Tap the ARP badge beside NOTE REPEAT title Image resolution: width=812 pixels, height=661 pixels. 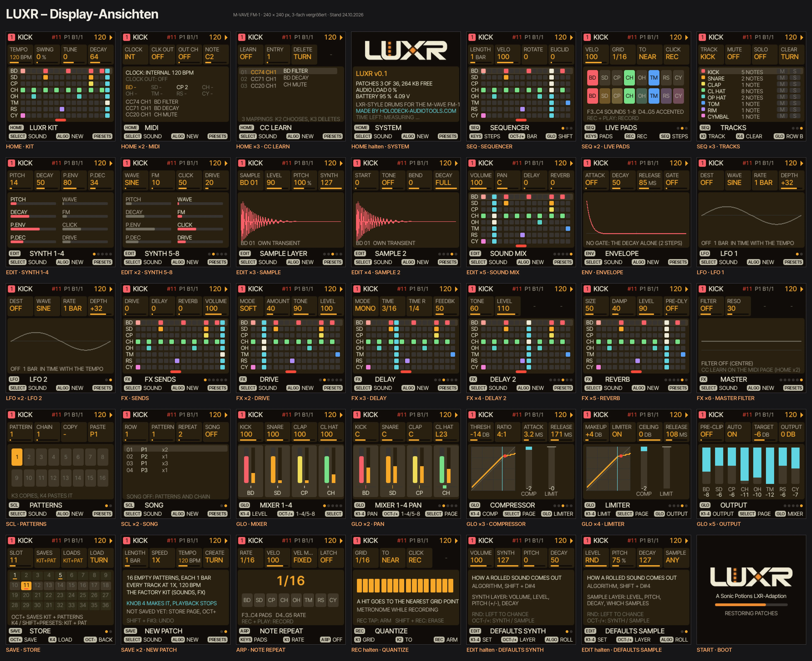click(x=244, y=631)
